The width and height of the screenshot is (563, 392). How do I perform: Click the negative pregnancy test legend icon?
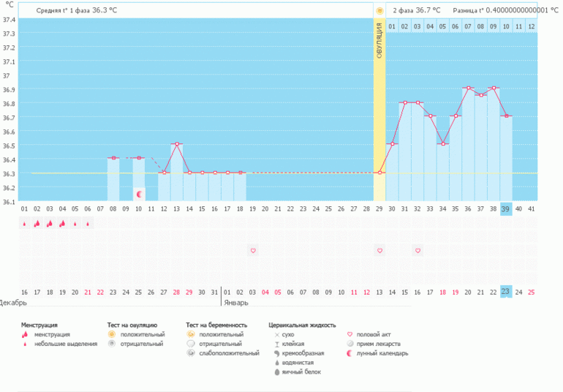(191, 344)
